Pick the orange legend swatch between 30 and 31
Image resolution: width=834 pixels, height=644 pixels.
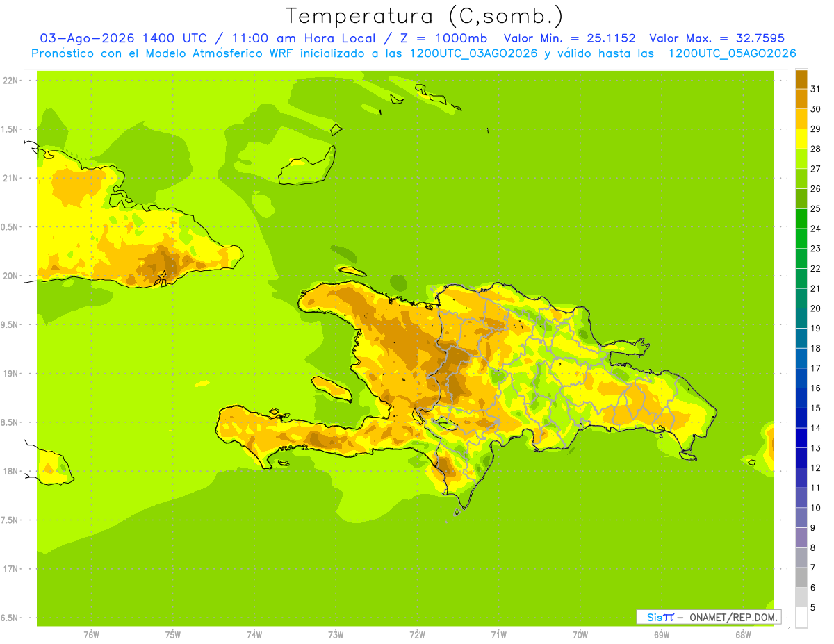tap(801, 99)
